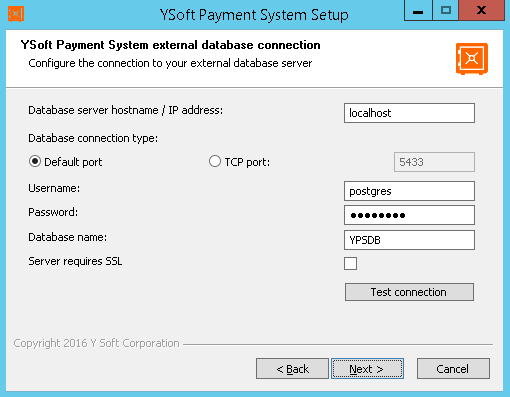Image resolution: width=510 pixels, height=397 pixels.
Task: Focus the database server hostname field
Action: pyautogui.click(x=409, y=113)
